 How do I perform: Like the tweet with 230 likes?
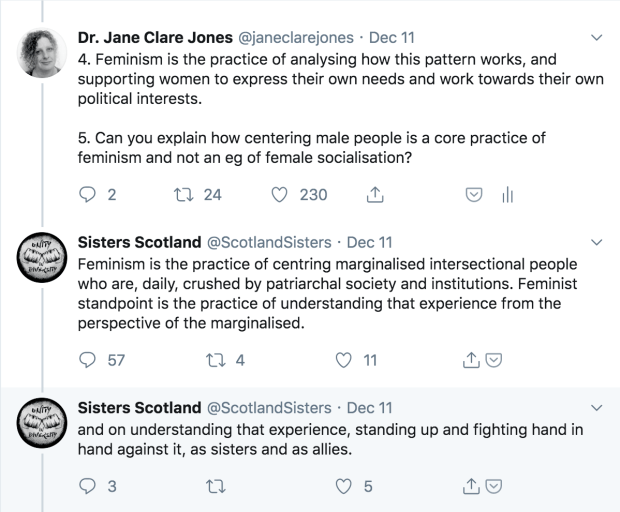(281, 195)
